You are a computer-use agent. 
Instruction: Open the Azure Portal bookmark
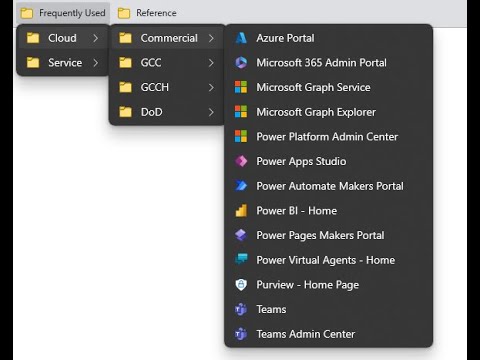[x=329, y=38]
